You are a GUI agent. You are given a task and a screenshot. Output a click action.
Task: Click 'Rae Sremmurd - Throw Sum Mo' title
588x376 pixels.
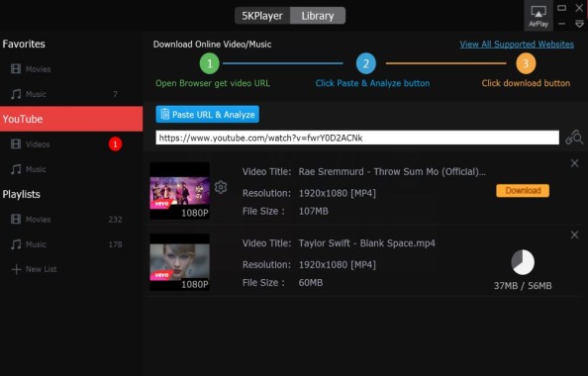point(392,172)
